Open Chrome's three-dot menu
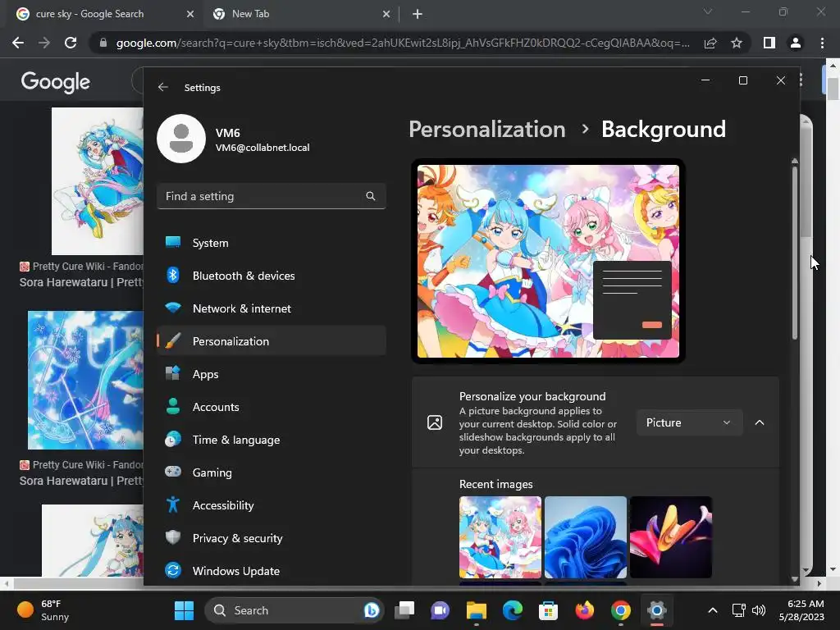 (x=822, y=43)
